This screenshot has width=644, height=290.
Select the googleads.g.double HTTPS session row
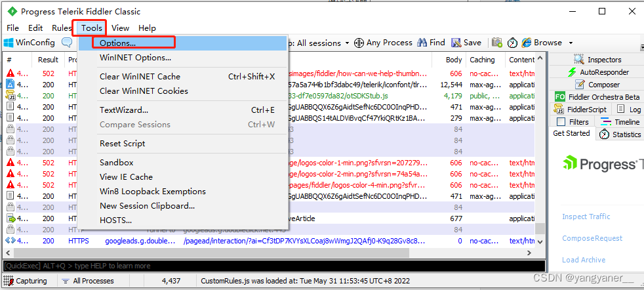(269, 241)
